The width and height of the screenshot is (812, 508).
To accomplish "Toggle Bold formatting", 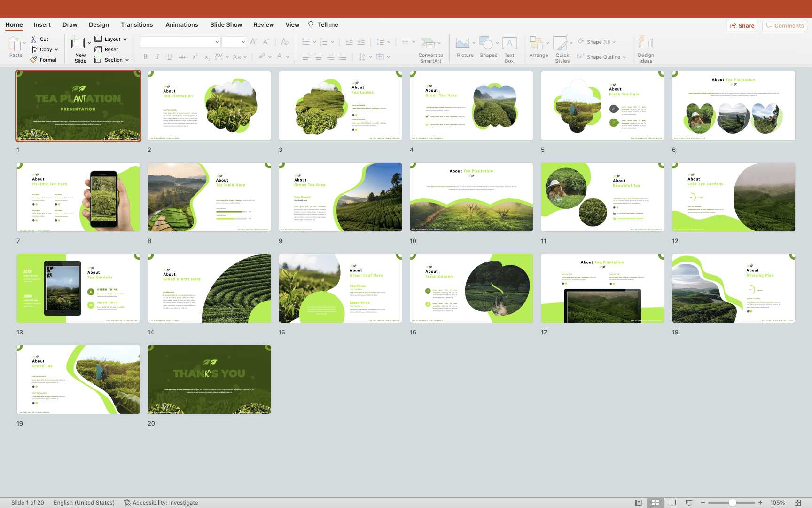I will coord(146,57).
